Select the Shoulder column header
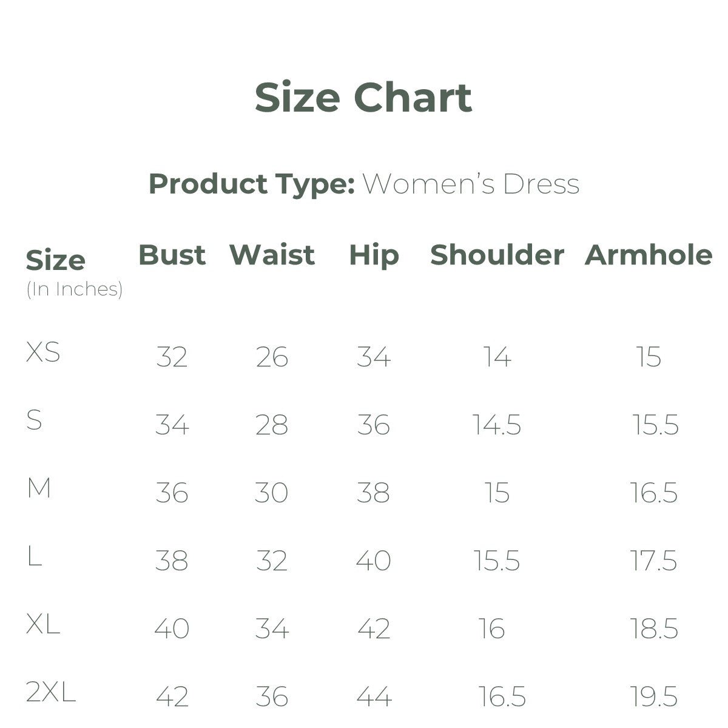Screen dimensions: 728x728 pos(497,255)
